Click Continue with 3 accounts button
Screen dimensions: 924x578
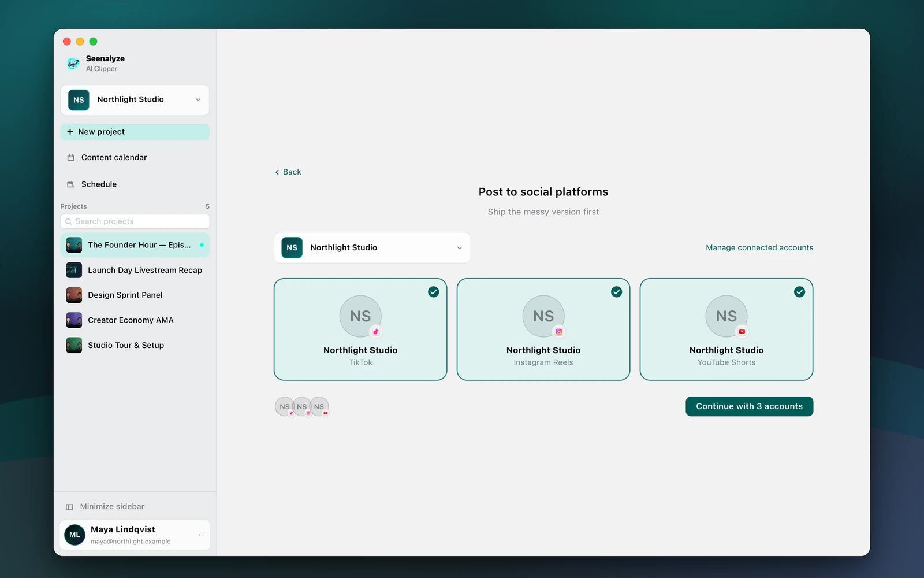(x=750, y=406)
